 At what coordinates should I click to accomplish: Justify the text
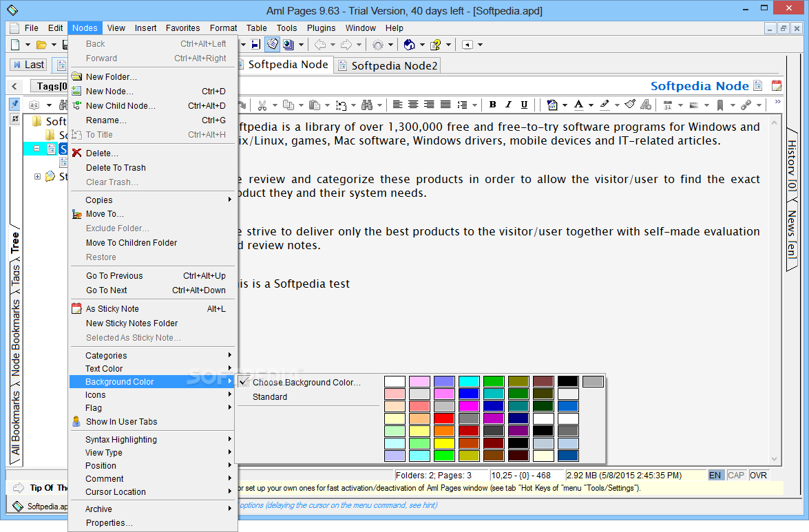pyautogui.click(x=445, y=105)
